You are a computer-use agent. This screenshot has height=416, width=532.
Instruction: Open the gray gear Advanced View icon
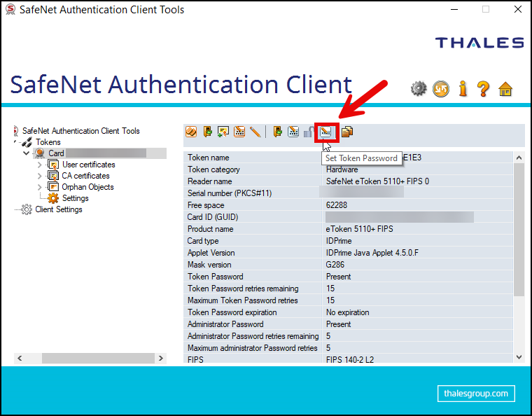(419, 88)
